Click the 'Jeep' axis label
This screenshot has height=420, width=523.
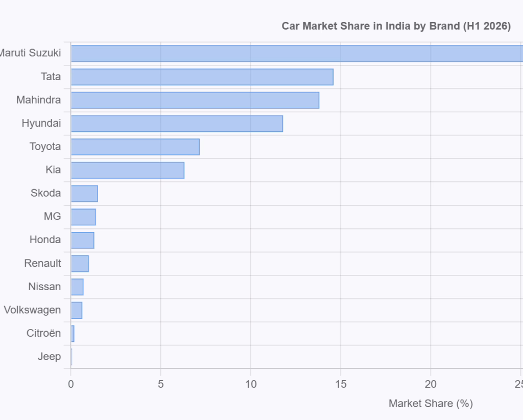point(50,357)
